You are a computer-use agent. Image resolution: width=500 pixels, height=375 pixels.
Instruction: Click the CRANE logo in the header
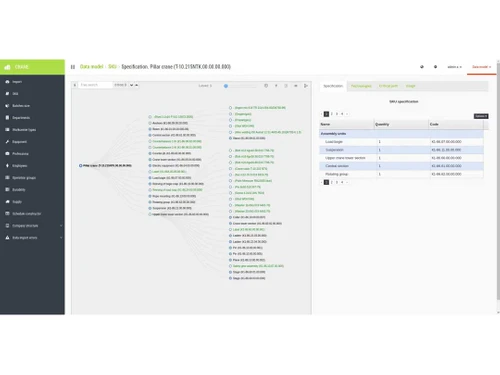click(x=17, y=67)
